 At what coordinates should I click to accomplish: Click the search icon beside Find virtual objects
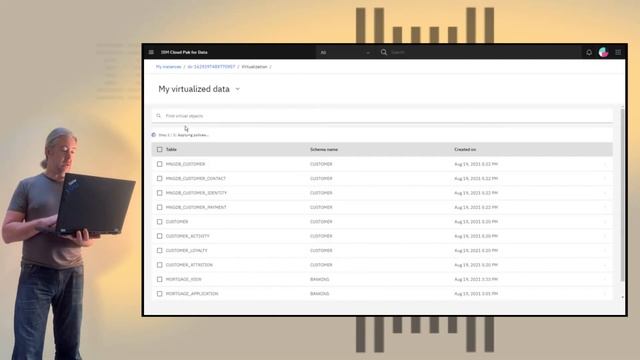(x=158, y=116)
